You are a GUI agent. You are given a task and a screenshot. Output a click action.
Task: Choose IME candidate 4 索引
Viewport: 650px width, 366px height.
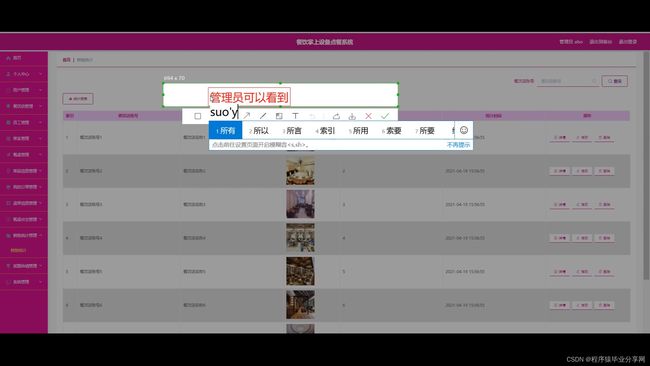point(325,131)
